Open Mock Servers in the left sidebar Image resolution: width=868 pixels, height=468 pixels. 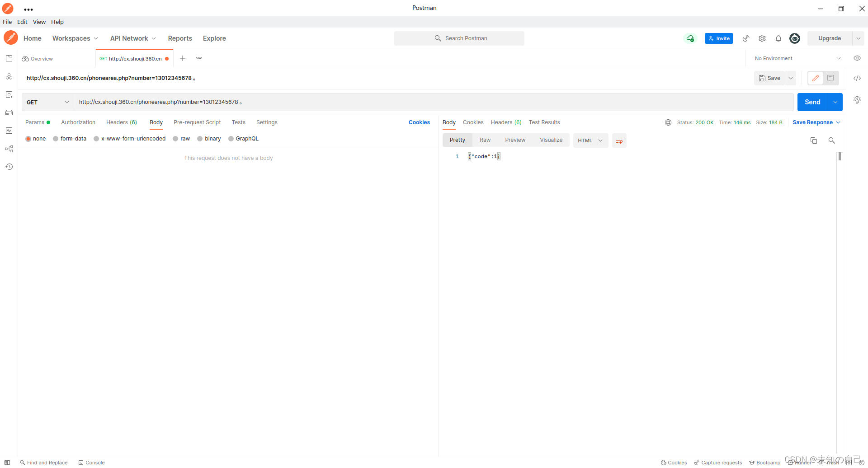9,112
